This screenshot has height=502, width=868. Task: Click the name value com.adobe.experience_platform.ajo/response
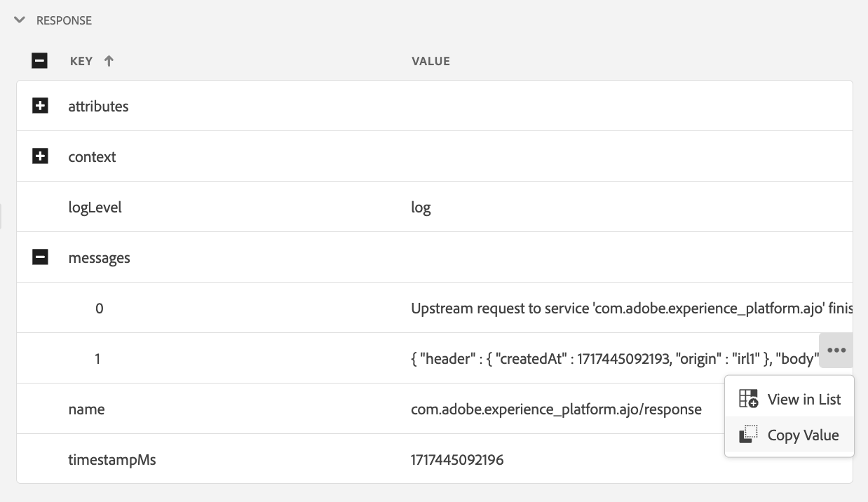click(556, 409)
